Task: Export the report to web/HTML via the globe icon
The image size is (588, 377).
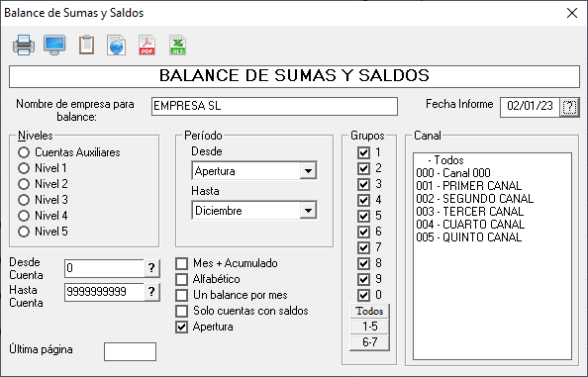Action: tap(116, 45)
